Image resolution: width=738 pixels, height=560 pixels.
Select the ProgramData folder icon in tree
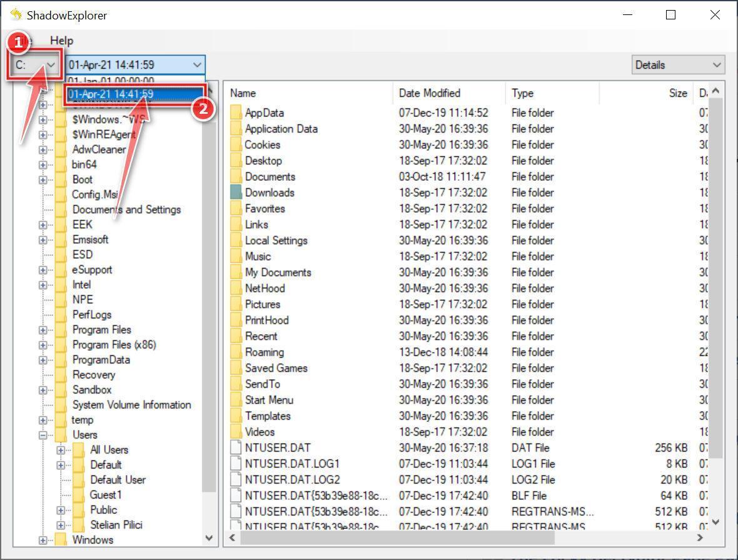click(61, 360)
